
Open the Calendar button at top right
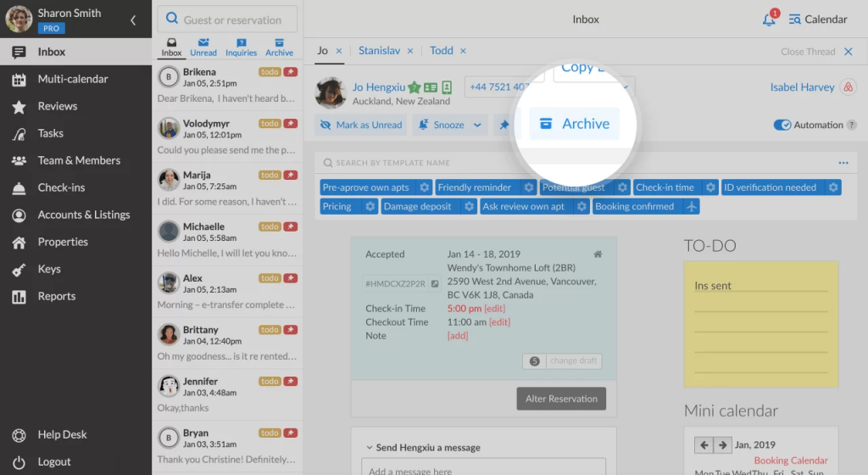point(818,20)
